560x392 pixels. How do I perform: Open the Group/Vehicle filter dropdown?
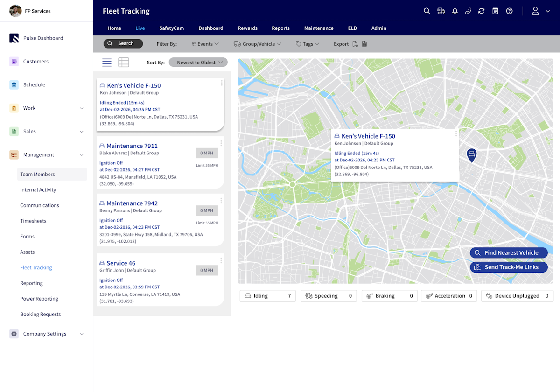(x=257, y=44)
